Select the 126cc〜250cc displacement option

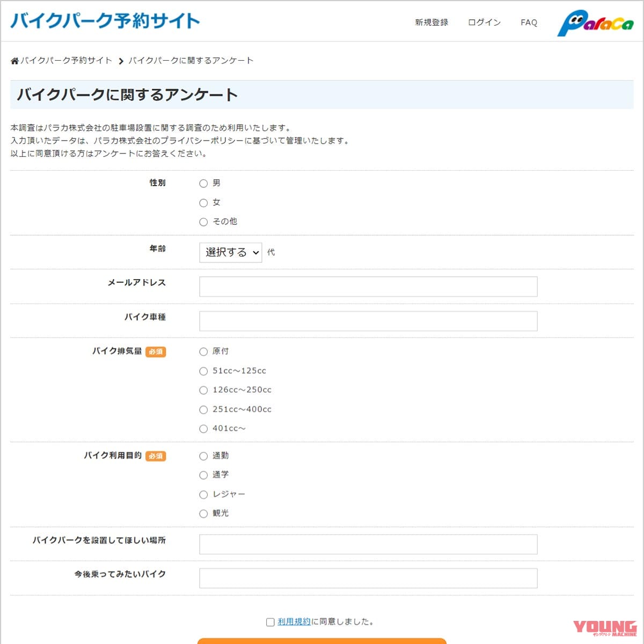tap(203, 390)
